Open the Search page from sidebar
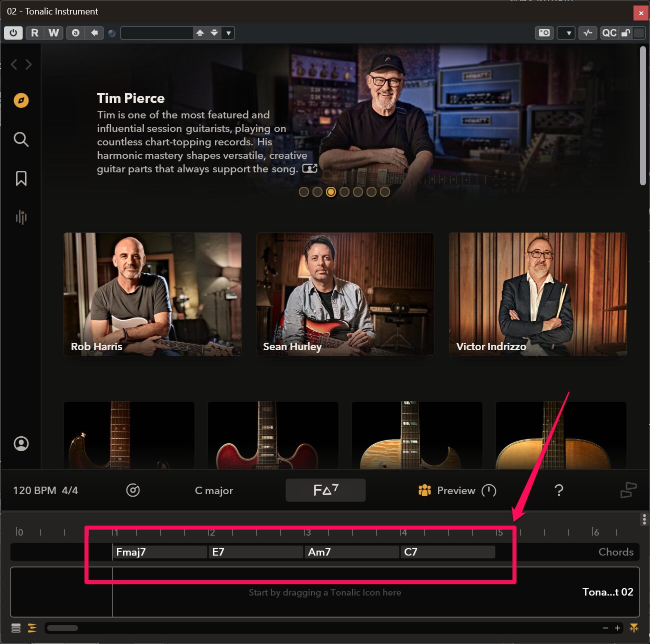The image size is (650, 644). [x=21, y=139]
